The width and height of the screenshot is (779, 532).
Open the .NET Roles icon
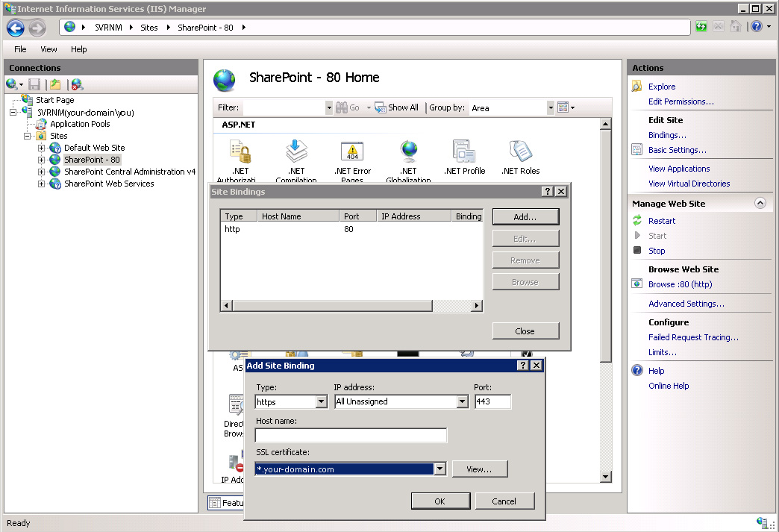520,151
